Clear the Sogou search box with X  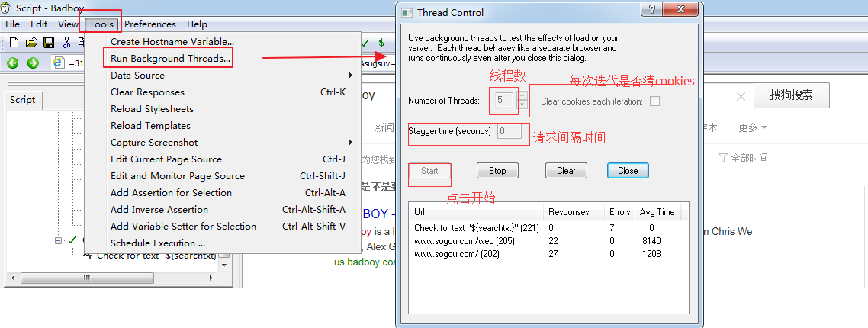click(x=741, y=96)
